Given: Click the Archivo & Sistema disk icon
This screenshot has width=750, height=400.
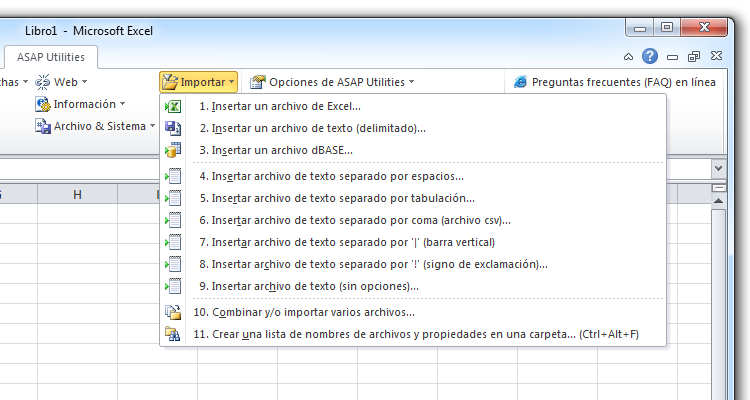Looking at the screenshot, I should pos(43,126).
